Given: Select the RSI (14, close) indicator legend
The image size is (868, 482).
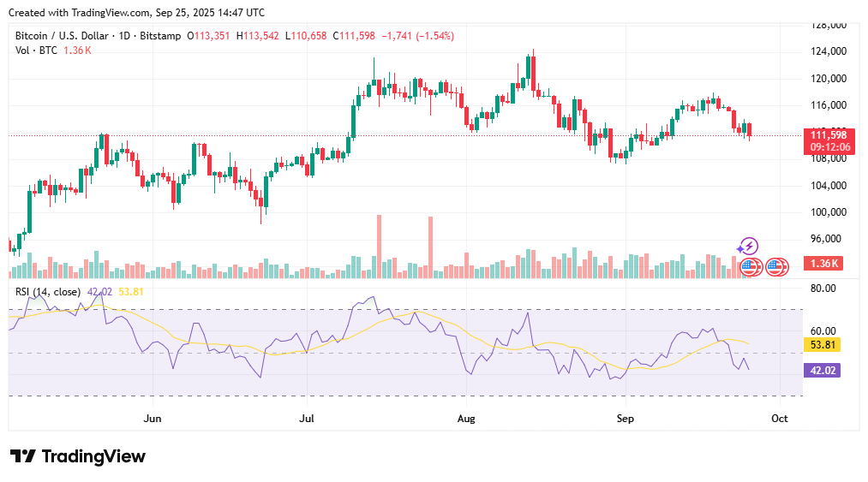Looking at the screenshot, I should 48,292.
